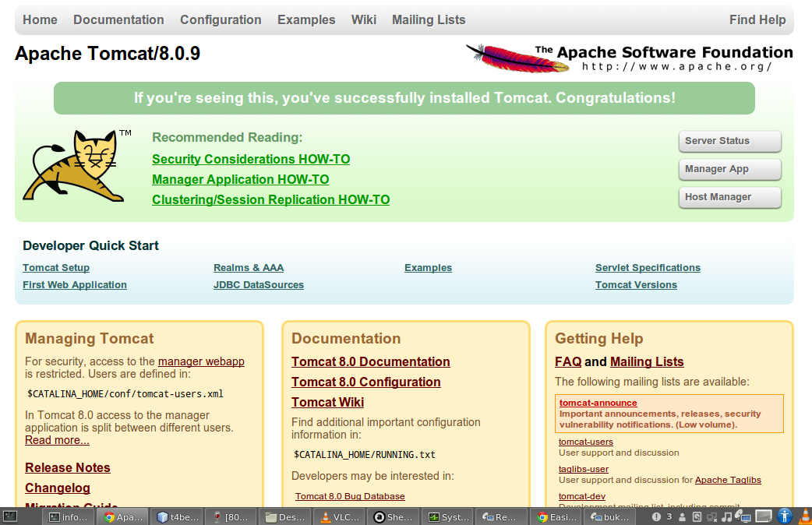
Task: Click the Host Manager button
Action: pos(729,197)
